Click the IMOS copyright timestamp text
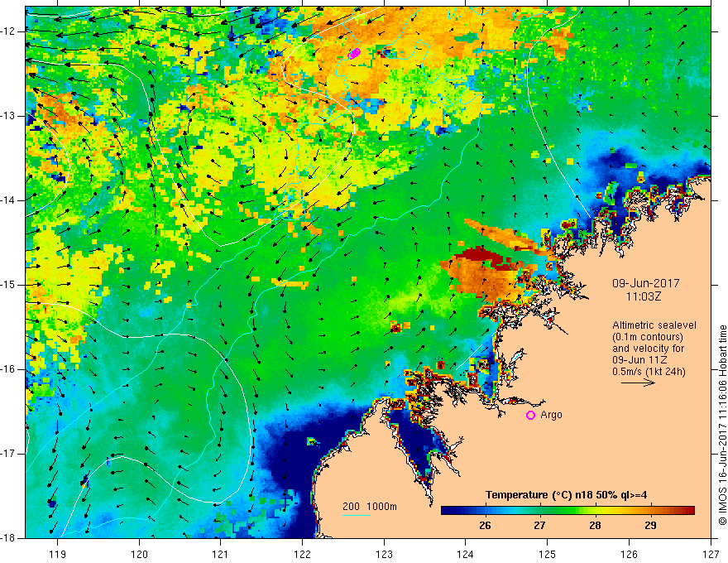This screenshot has width=728, height=563. 722,426
